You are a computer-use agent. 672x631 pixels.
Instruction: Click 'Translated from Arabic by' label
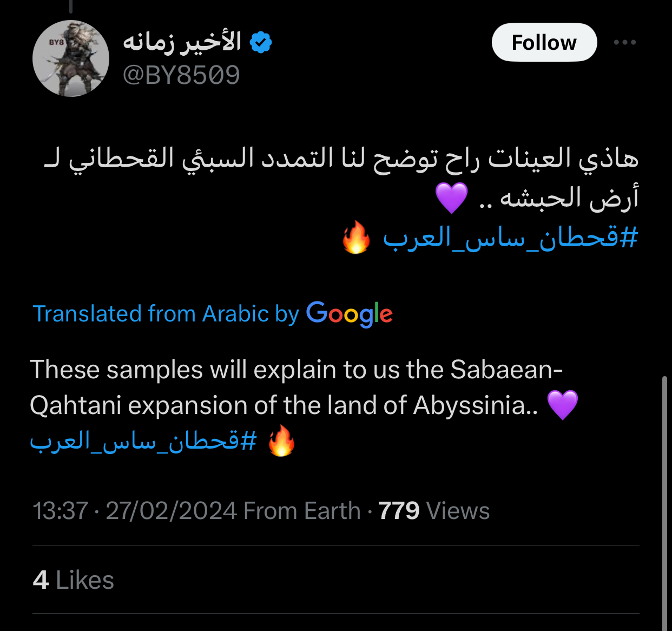[x=166, y=314]
